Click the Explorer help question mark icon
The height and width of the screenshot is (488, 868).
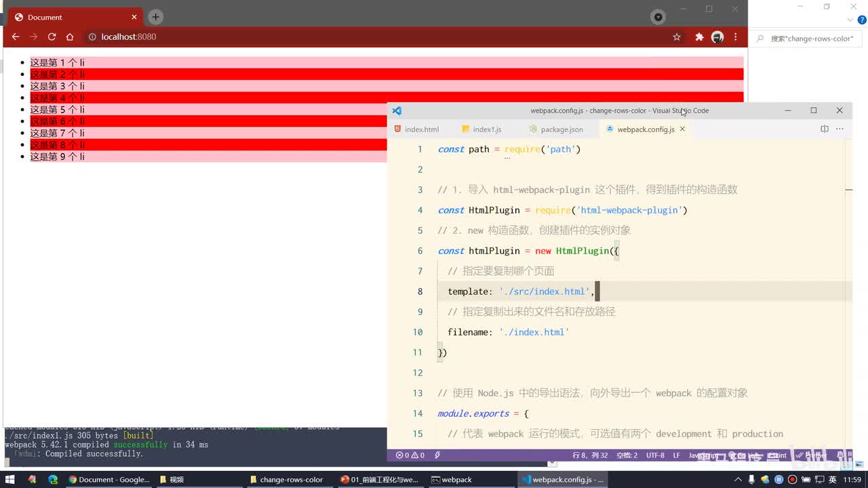click(862, 20)
